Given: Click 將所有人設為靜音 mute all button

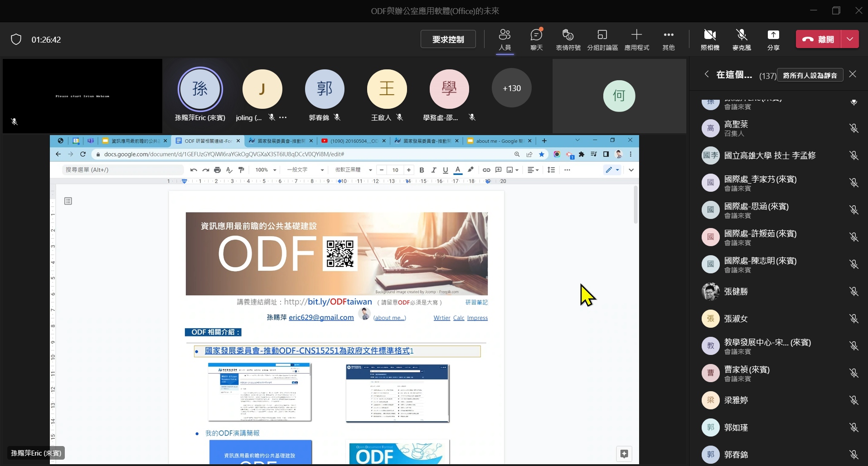Looking at the screenshot, I should point(810,75).
